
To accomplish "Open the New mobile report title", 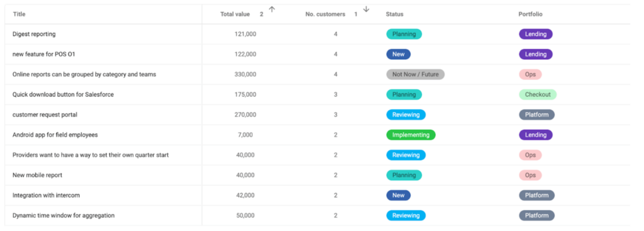I will click(37, 175).
